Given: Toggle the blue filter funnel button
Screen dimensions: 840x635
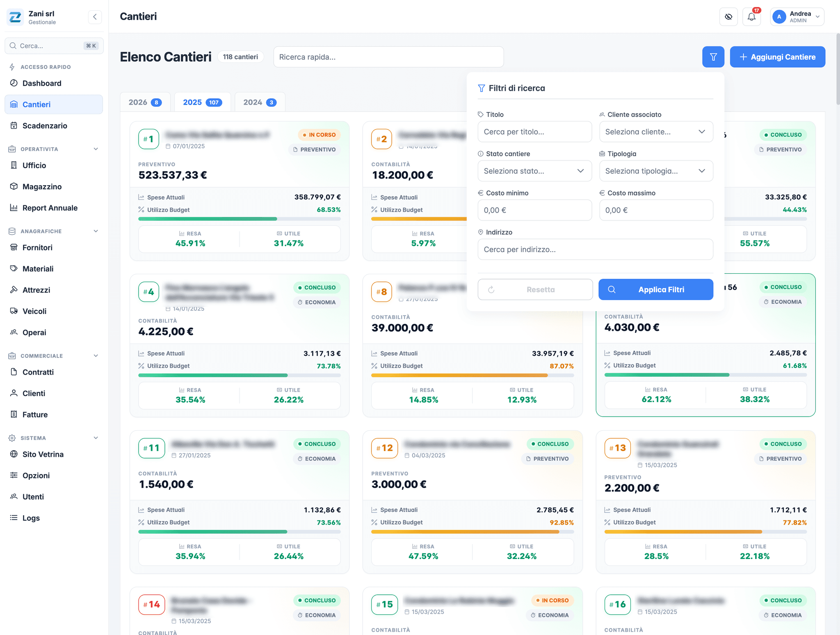Looking at the screenshot, I should 713,57.
